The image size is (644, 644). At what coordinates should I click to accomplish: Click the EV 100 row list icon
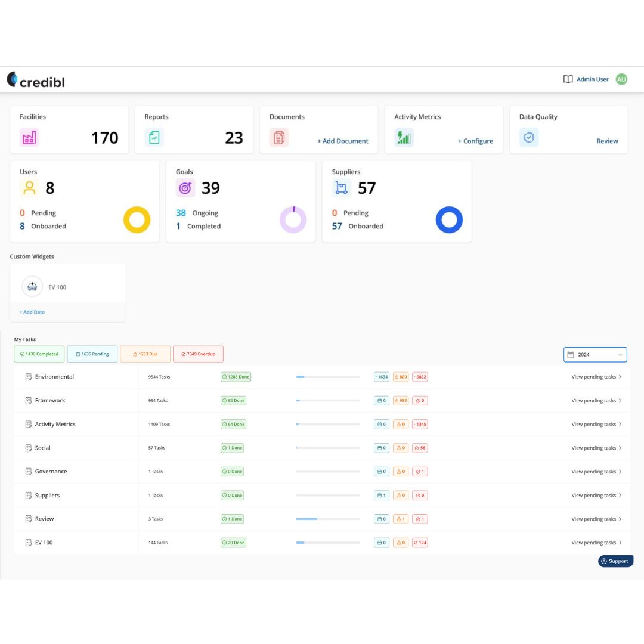tap(29, 543)
